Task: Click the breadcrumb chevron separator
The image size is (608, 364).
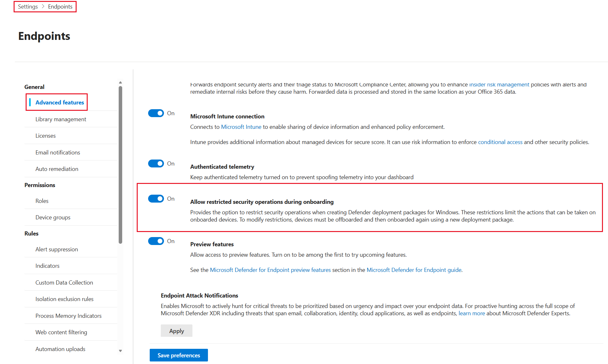Action: click(43, 7)
